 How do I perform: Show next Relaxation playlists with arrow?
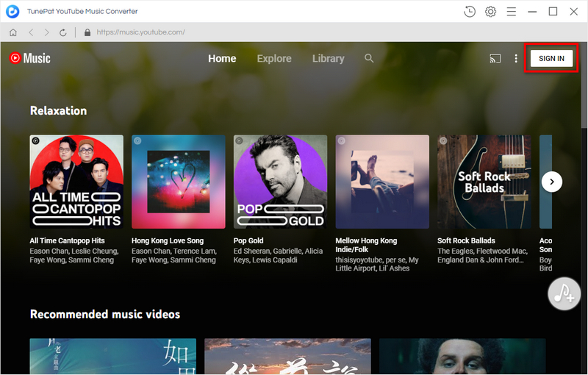click(552, 182)
